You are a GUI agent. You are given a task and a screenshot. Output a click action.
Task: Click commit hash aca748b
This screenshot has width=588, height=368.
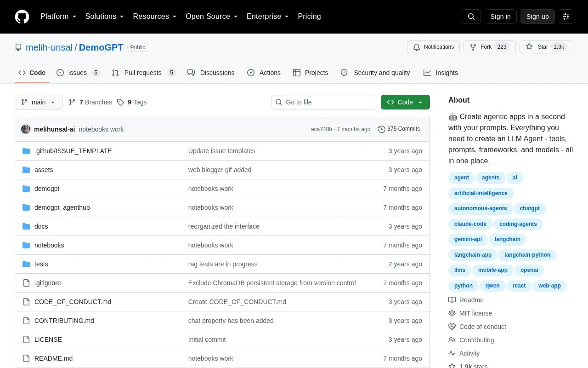tap(322, 129)
